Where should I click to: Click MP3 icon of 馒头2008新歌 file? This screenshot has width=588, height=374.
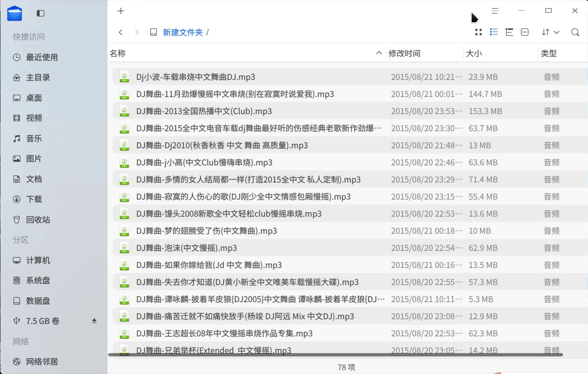coord(124,214)
